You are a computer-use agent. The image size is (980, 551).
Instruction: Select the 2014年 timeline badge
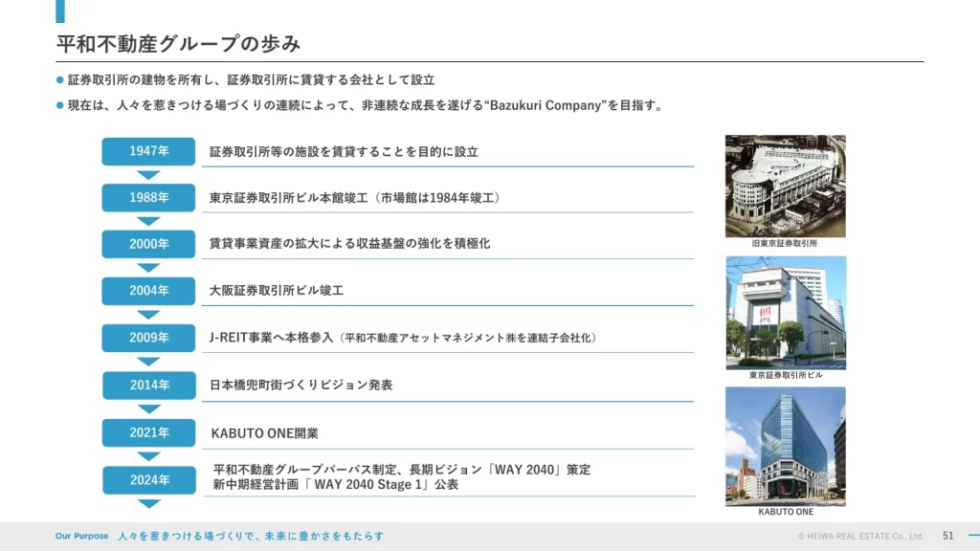(148, 386)
